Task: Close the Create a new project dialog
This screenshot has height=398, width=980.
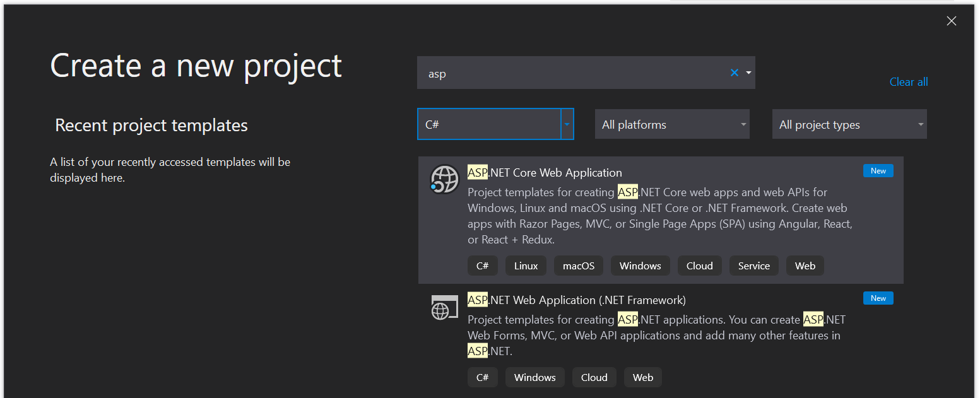Action: click(952, 21)
